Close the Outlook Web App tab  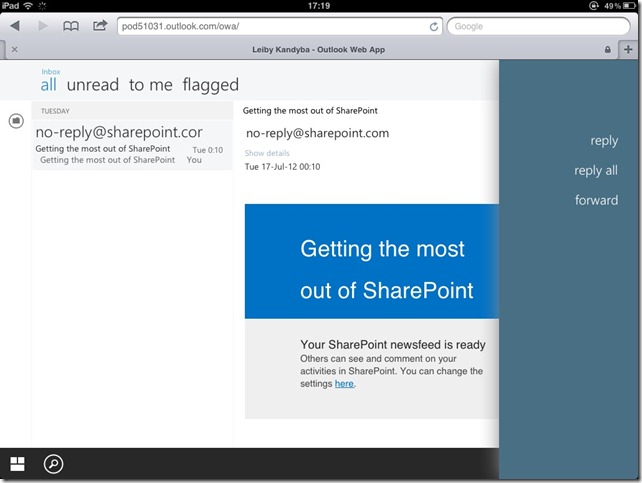click(15, 50)
